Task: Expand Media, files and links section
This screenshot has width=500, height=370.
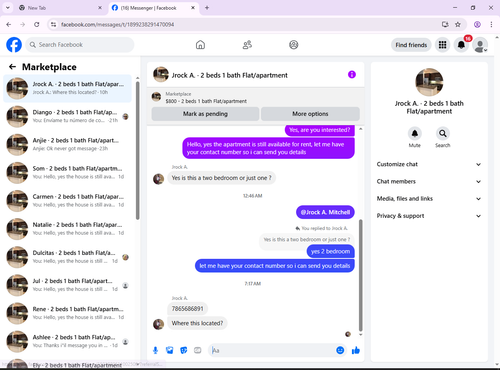Action: click(429, 199)
